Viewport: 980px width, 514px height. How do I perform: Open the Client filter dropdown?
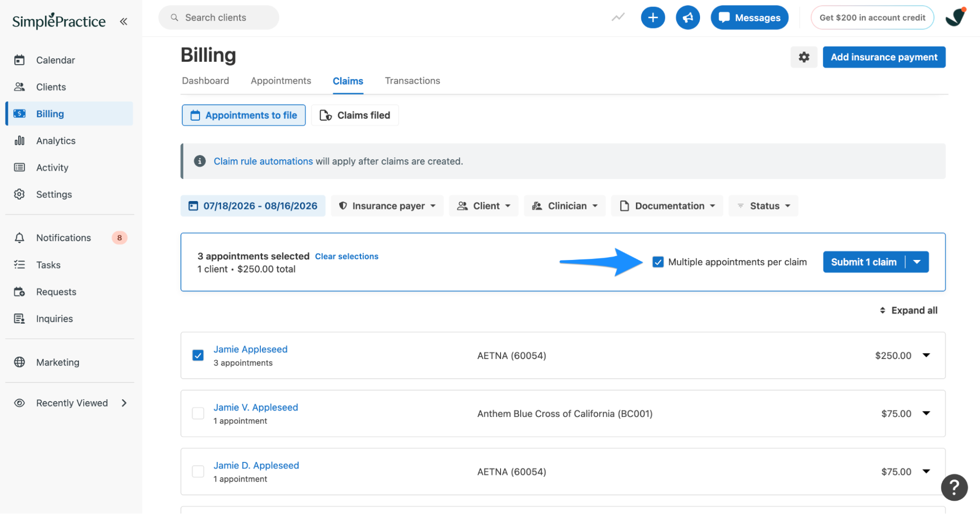coord(484,206)
